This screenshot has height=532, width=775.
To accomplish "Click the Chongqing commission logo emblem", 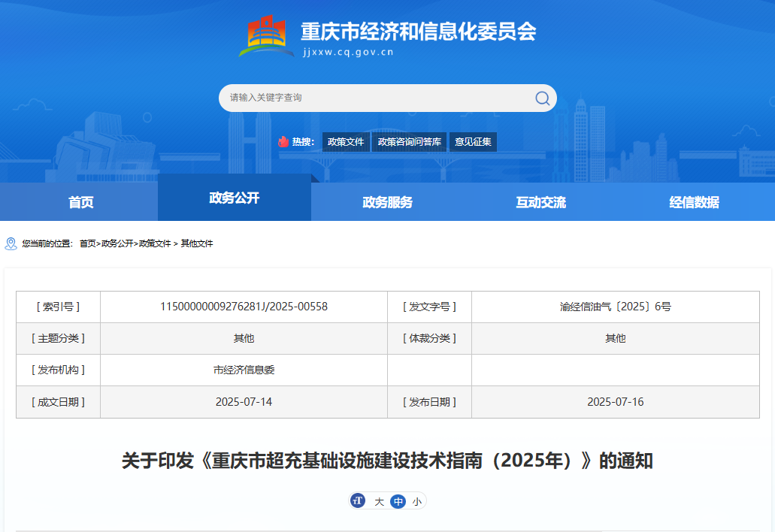I will (x=267, y=37).
